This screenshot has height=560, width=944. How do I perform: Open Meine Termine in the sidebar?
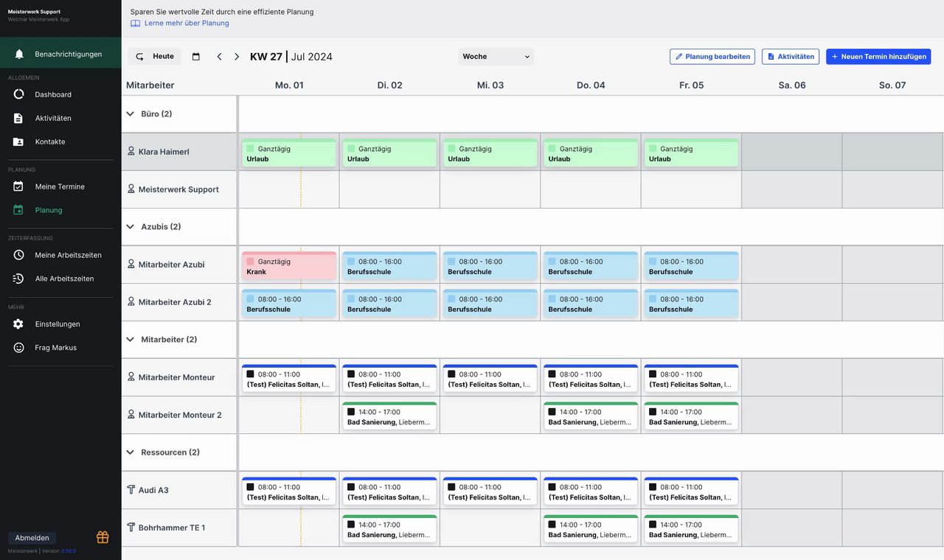60,186
